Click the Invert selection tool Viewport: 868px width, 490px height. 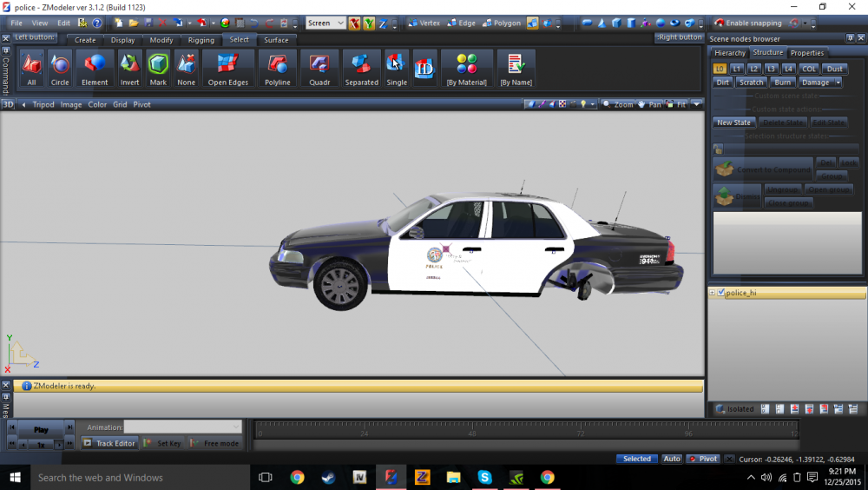click(129, 68)
